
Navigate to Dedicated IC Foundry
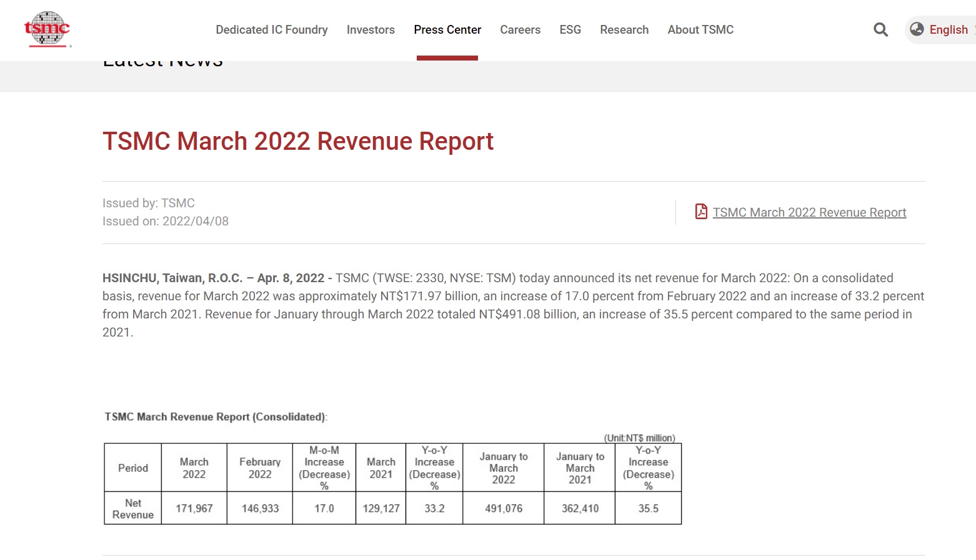pyautogui.click(x=271, y=29)
